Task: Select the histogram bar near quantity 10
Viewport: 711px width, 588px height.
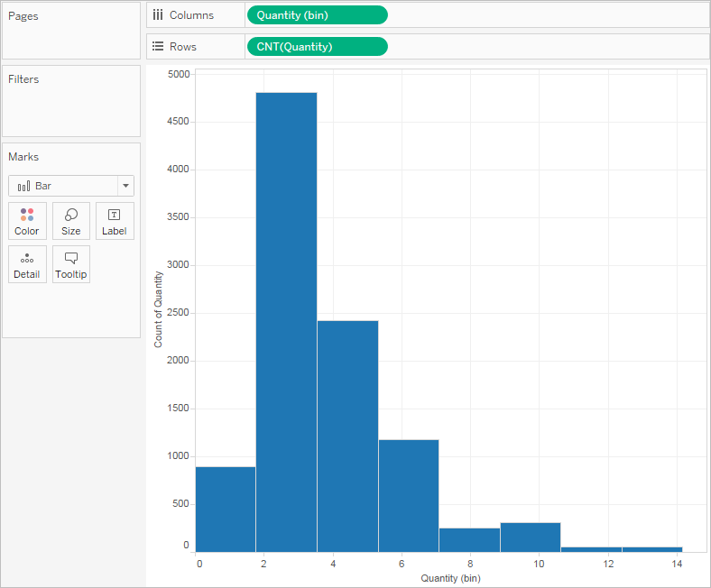Action: [x=531, y=537]
